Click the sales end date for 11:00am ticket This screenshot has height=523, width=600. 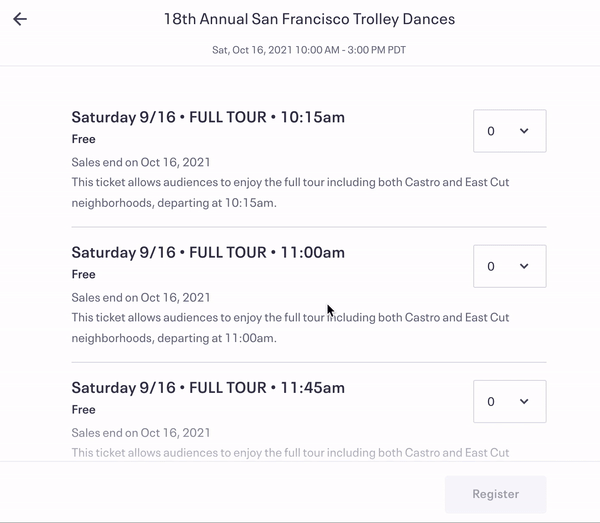141,297
